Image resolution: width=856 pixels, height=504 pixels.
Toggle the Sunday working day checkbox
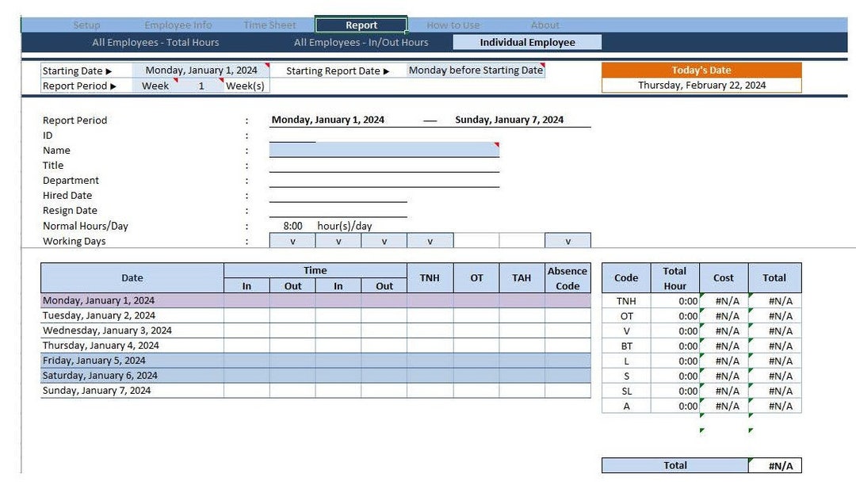[568, 240]
